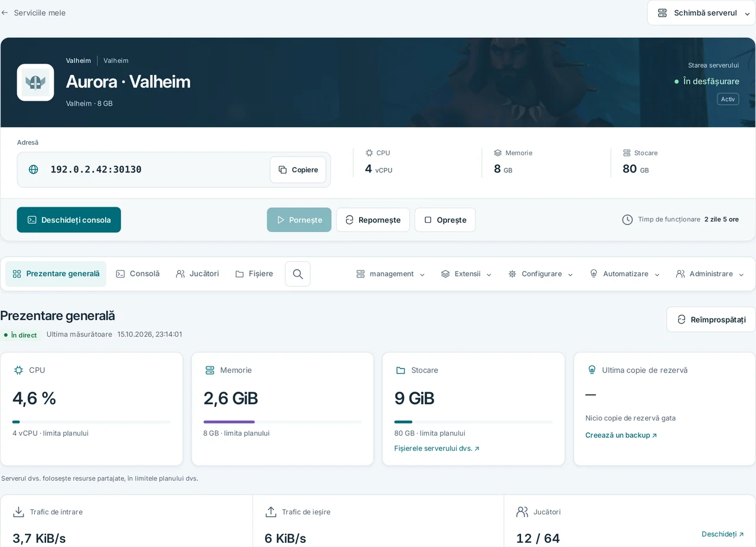Expand the Administrare menu
Screen dimensions: 756x547
(x=710, y=274)
